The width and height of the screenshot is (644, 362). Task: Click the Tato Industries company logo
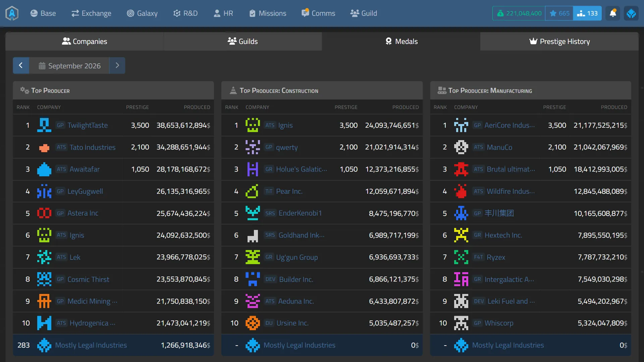point(44,147)
